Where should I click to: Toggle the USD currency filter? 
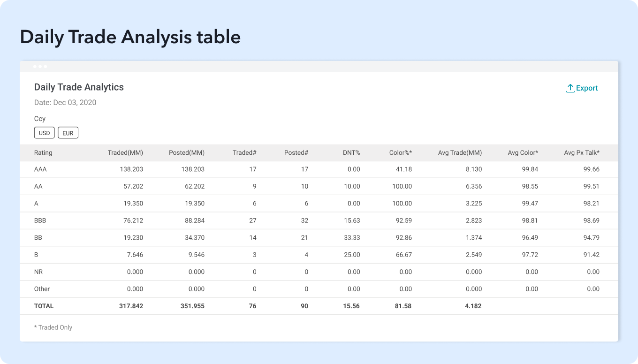45,133
